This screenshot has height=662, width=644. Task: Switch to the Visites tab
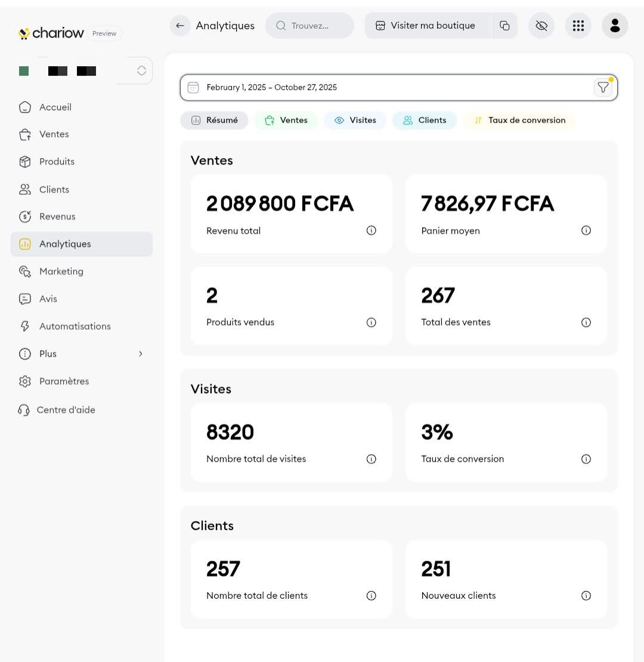click(355, 120)
